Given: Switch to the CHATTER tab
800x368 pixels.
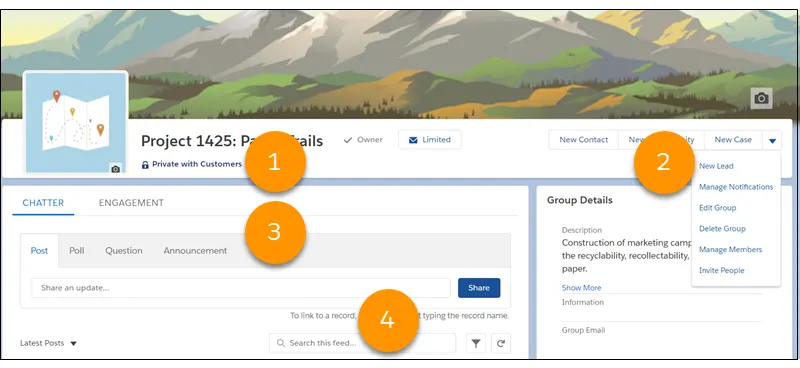Looking at the screenshot, I should [x=43, y=203].
